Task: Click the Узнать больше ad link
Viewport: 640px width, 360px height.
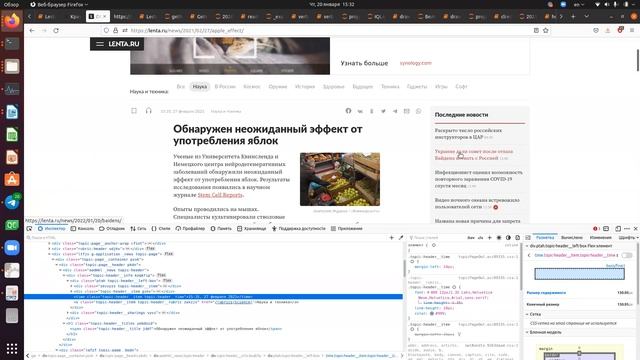Action: click(x=364, y=63)
